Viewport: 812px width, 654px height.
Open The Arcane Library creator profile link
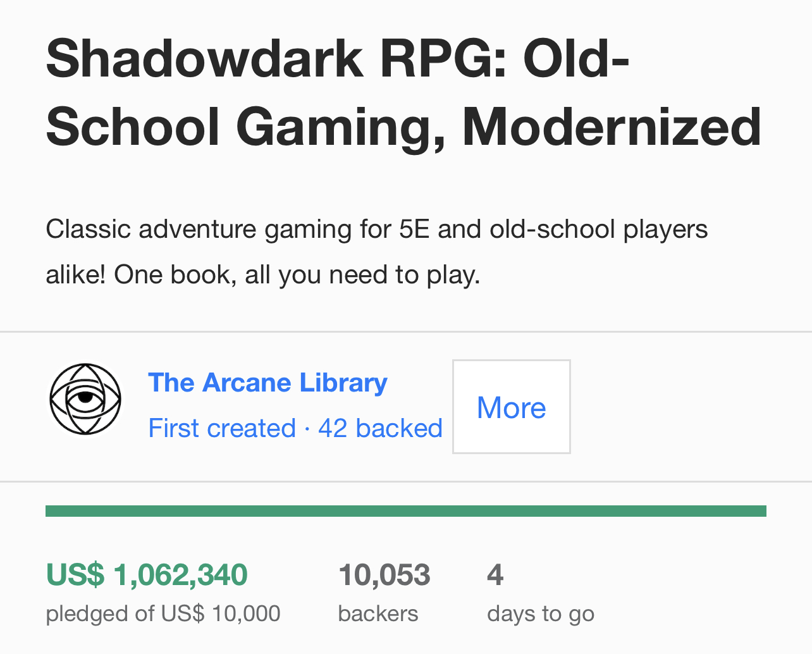click(268, 383)
